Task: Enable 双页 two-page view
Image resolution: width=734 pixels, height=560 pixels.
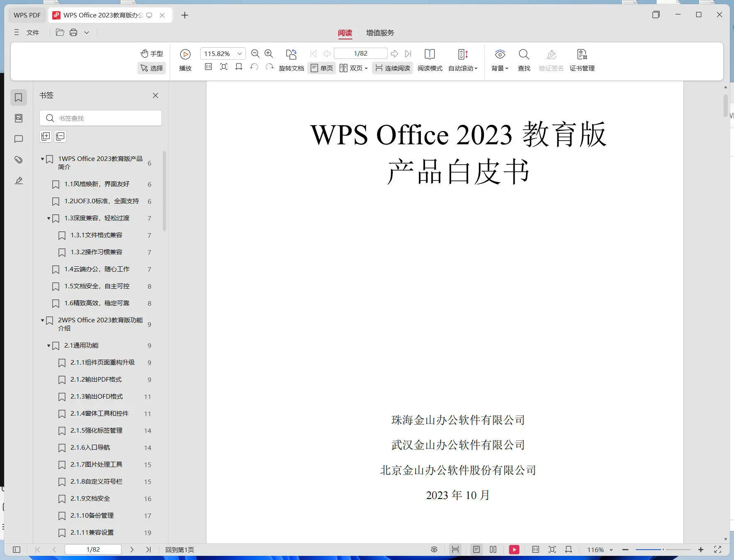Action: 352,68
